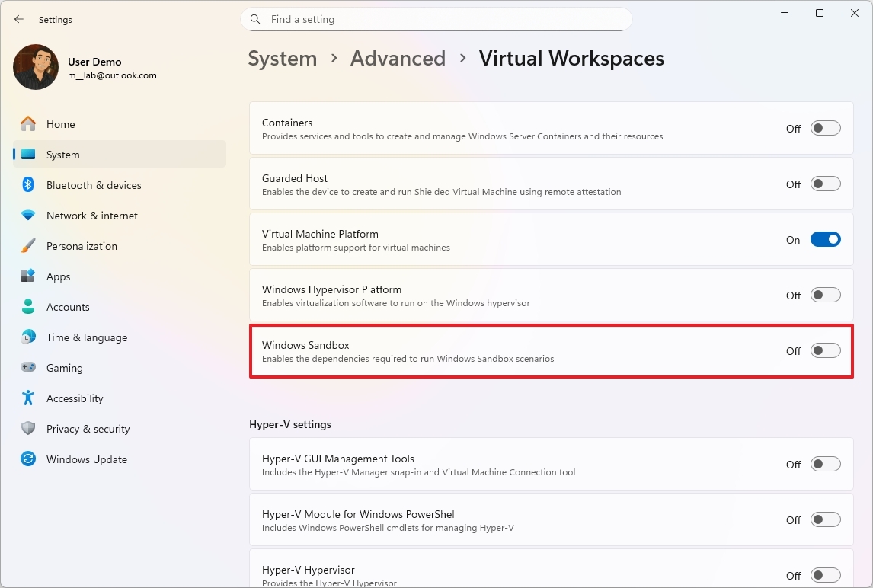
Task: Select the Accounts icon
Action: [x=27, y=307]
